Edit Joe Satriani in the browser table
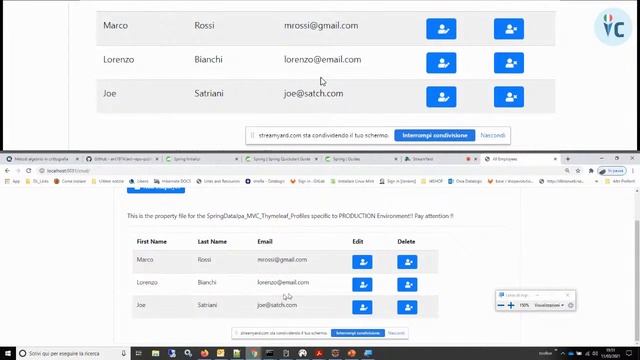 (x=362, y=307)
